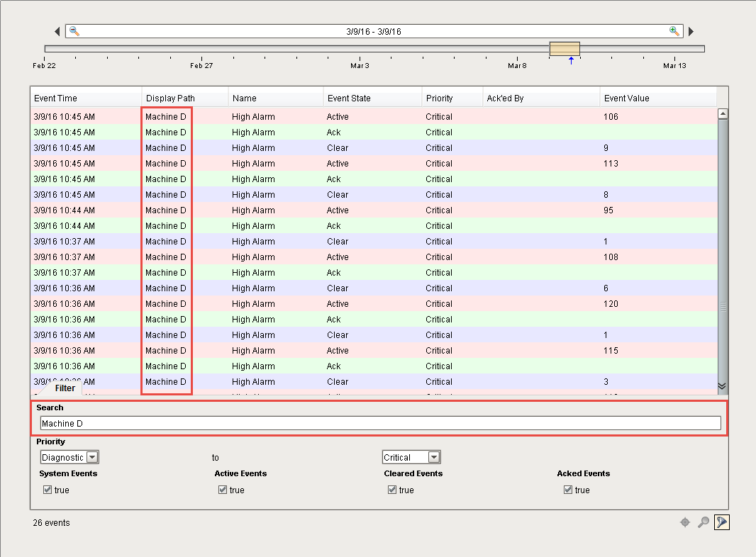Click the crosshair target icon
The height and width of the screenshot is (557, 756).
(x=684, y=522)
